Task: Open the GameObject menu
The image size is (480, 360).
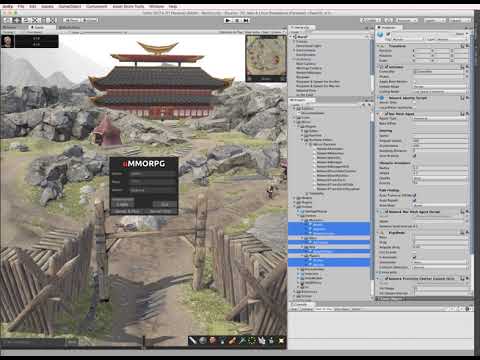Action: 70,6
